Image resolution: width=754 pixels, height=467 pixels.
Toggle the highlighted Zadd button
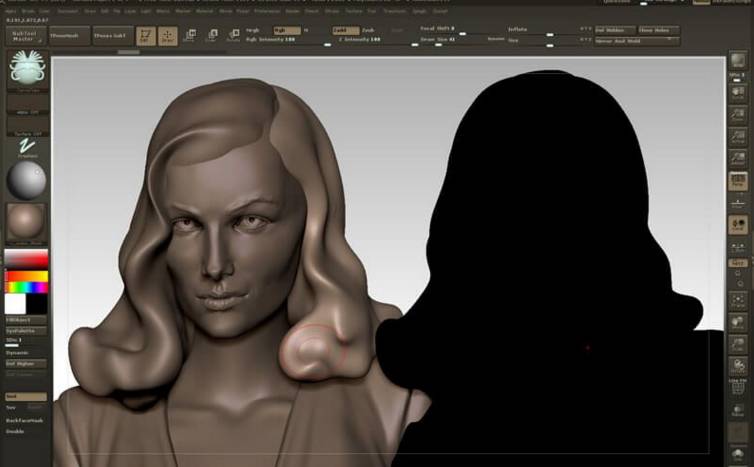[346, 30]
